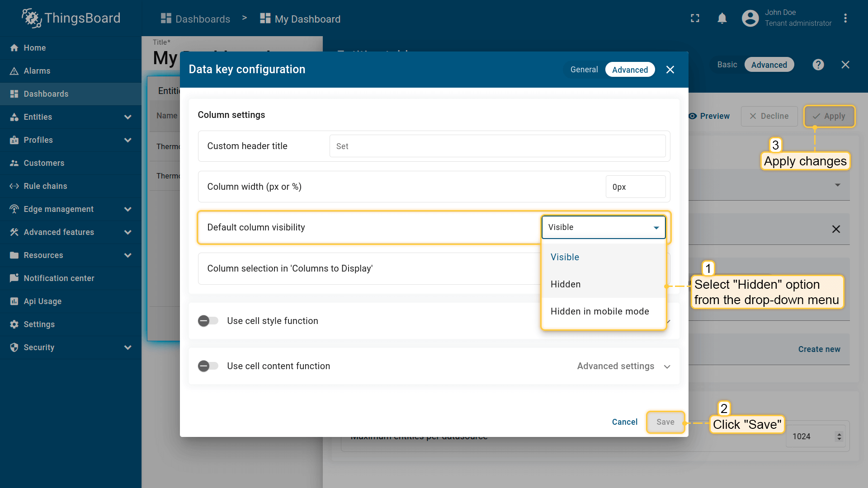
Task: Select Hidden option from the list
Action: tap(566, 284)
